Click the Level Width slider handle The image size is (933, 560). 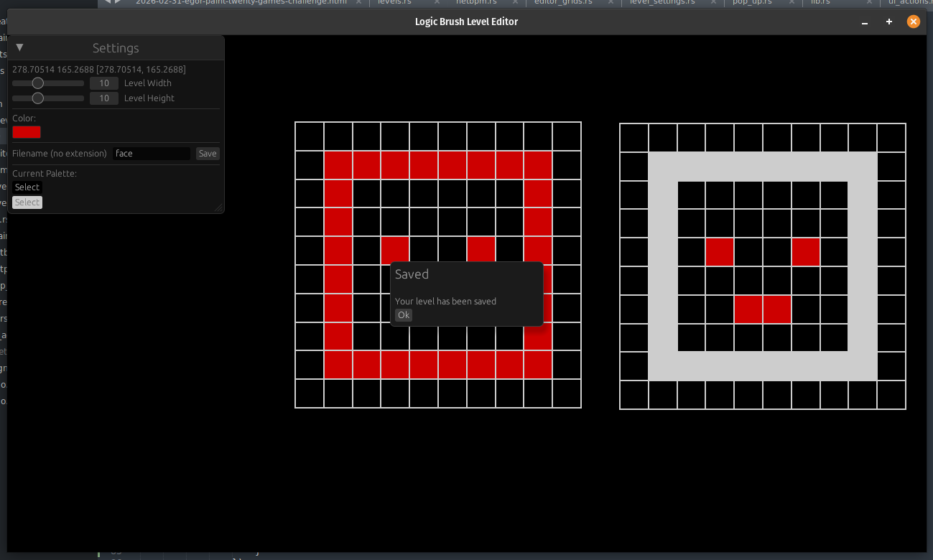coord(38,83)
